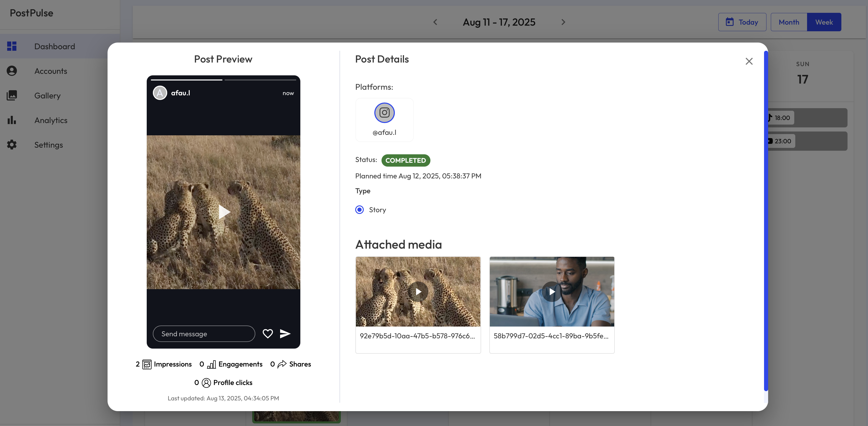868x426 pixels.
Task: Click the afau.l profile avatar in preview
Action: click(x=160, y=93)
